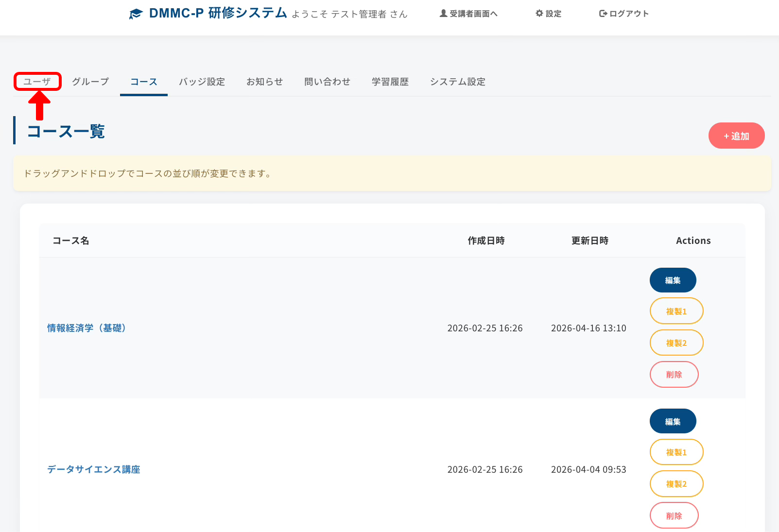Open the 設定 gear settings
The height and width of the screenshot is (532, 779).
(x=548, y=14)
